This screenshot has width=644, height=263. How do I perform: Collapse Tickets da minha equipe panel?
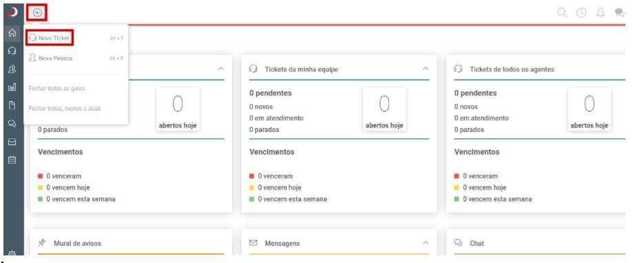pos(426,69)
